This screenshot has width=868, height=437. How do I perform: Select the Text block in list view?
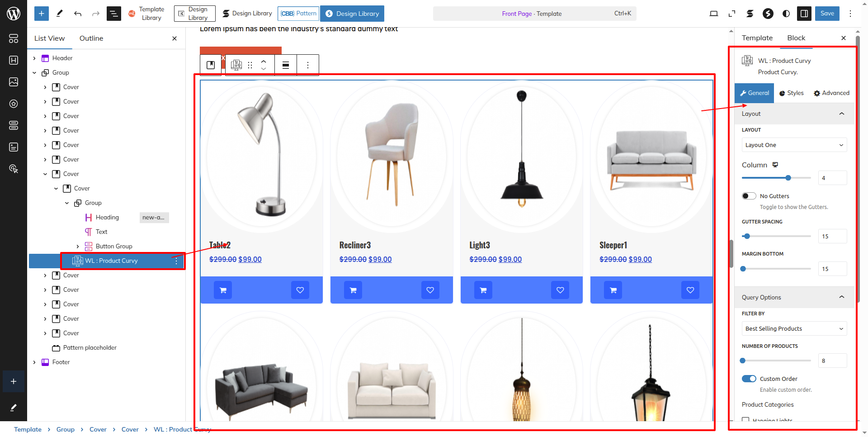tap(101, 232)
